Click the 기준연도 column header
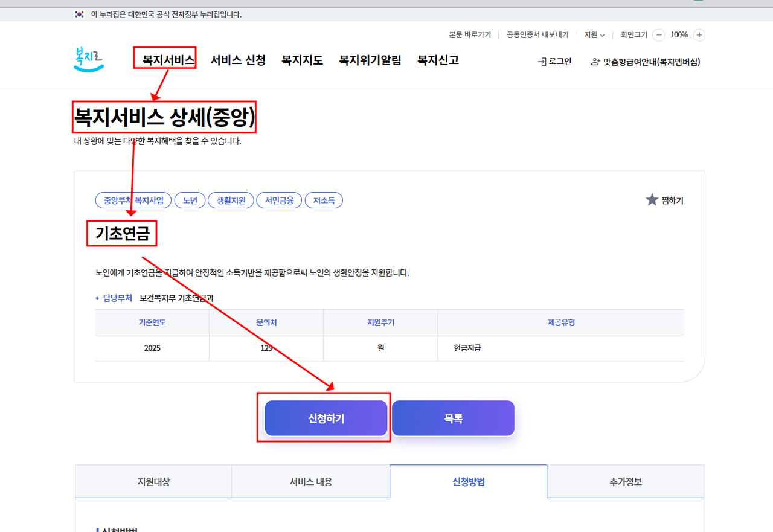Viewport: 773px width, 532px height. coord(152,322)
